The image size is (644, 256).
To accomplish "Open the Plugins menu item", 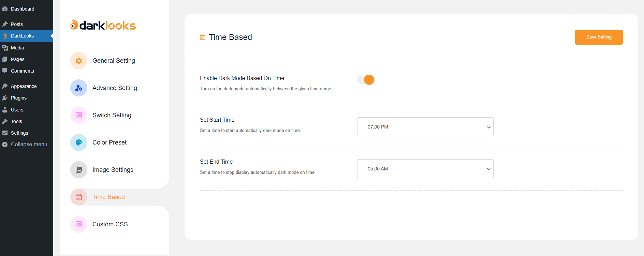I will click(19, 98).
